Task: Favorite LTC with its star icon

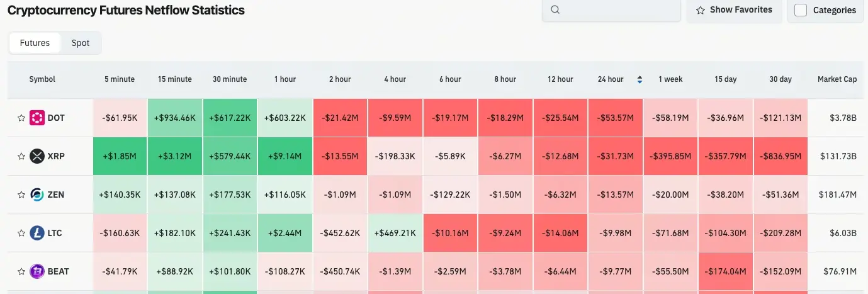Action: [21, 233]
